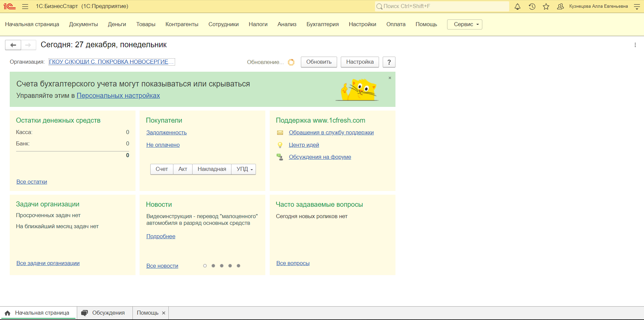The width and height of the screenshot is (644, 320).
Task: Click the help question mark button
Action: click(x=389, y=62)
